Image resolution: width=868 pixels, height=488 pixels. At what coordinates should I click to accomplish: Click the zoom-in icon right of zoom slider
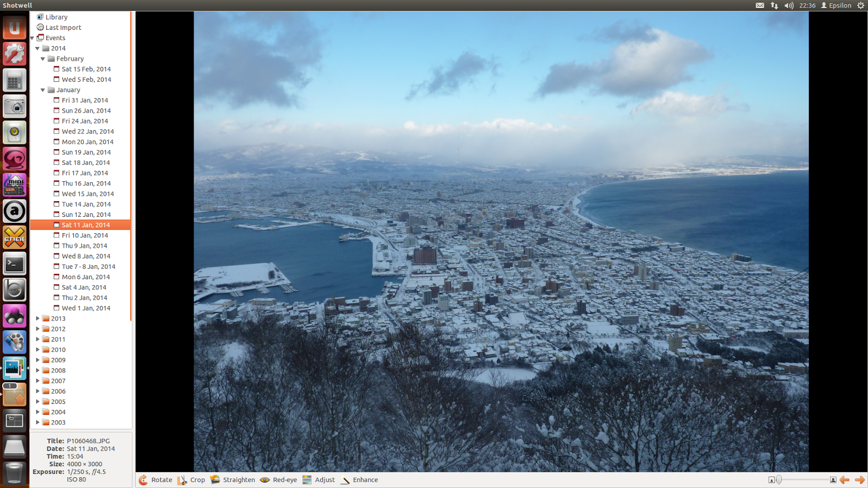click(x=833, y=480)
